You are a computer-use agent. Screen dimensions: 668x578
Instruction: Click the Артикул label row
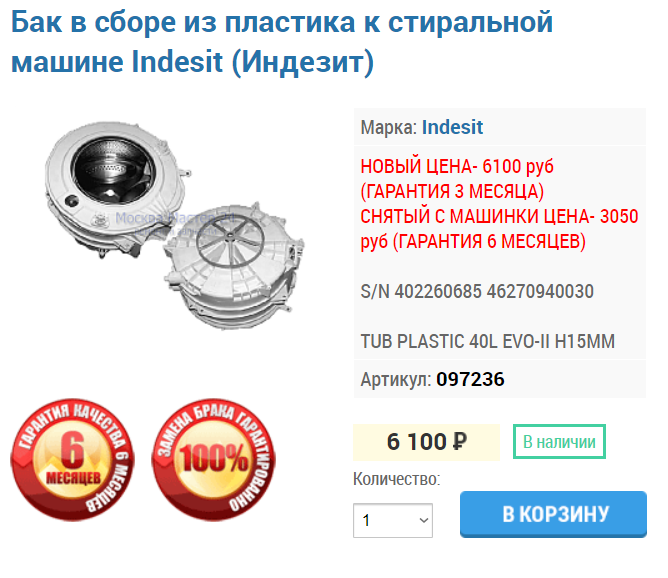[499, 379]
